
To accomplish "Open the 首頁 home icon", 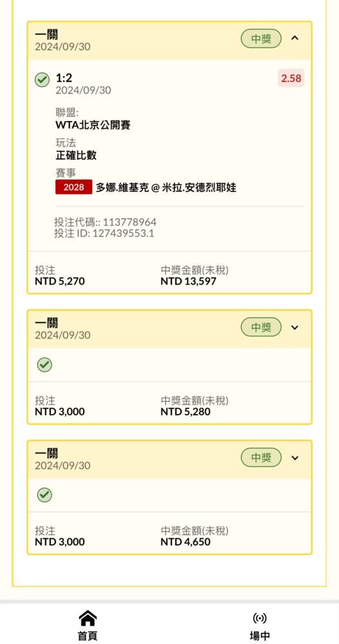I will click(x=88, y=618).
